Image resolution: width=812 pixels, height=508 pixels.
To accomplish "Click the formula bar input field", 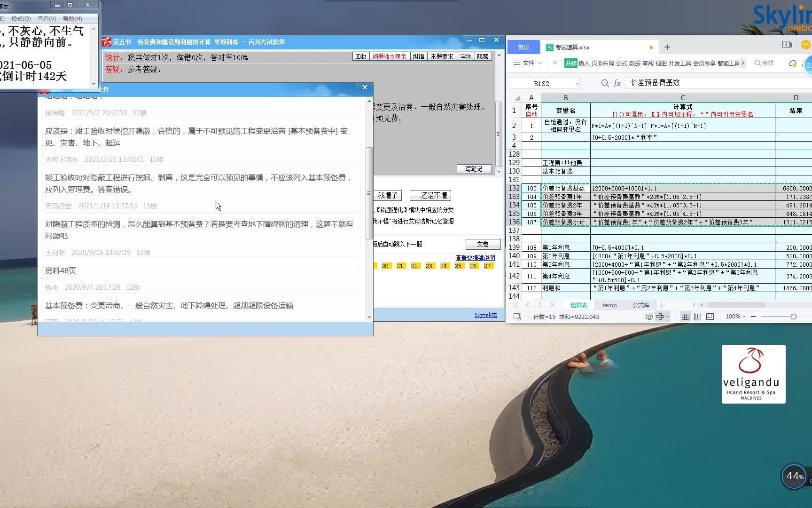I will tap(719, 83).
